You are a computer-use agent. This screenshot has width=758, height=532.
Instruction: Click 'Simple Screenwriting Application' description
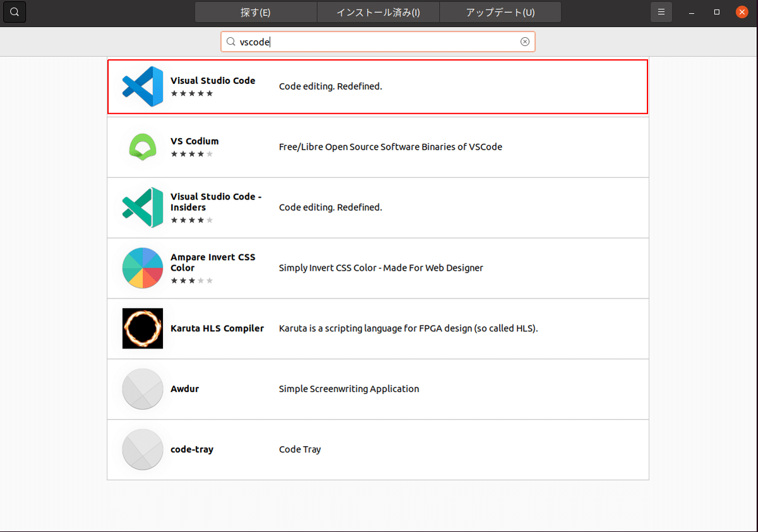[349, 389]
